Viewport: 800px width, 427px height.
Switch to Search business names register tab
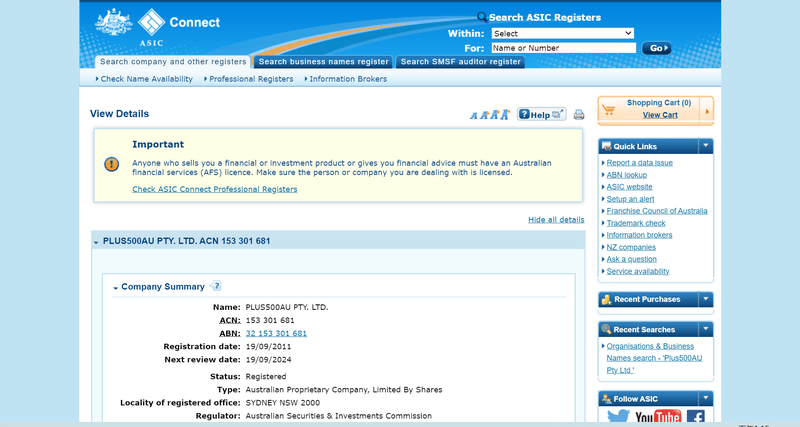[323, 62]
